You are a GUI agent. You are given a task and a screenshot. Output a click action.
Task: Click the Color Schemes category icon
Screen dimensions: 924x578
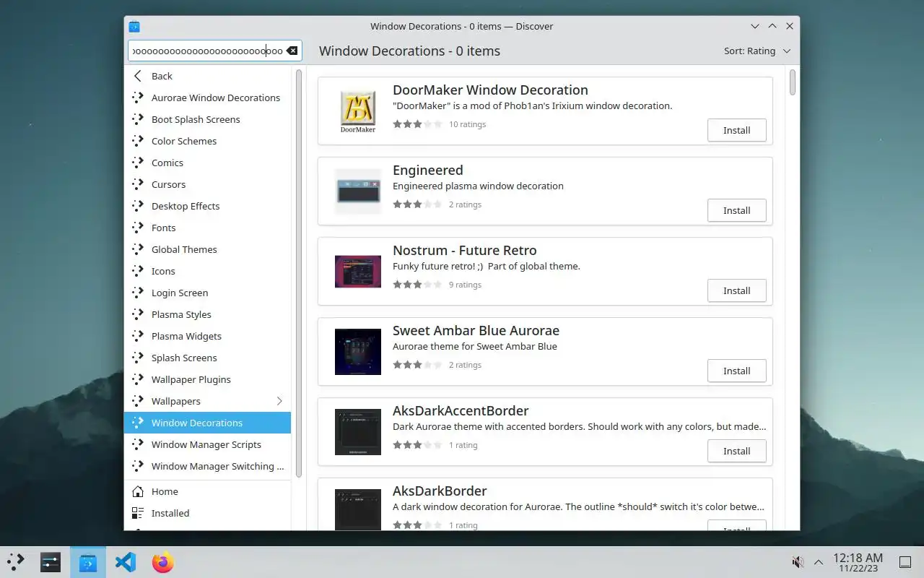[x=138, y=141]
